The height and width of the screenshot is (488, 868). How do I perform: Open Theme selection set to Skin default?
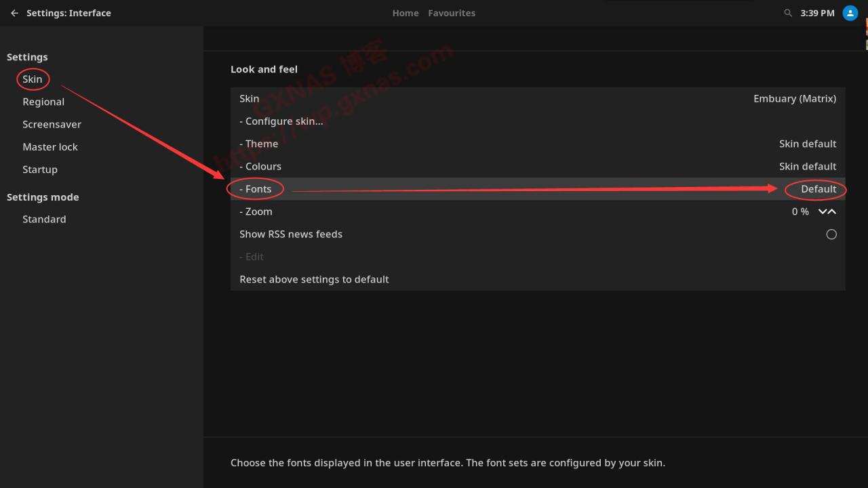click(x=537, y=144)
